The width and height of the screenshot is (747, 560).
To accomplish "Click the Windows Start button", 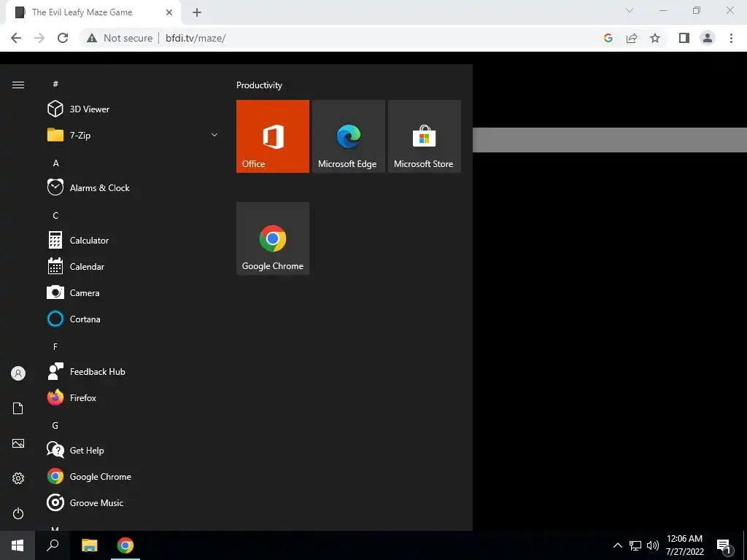I will 18,545.
